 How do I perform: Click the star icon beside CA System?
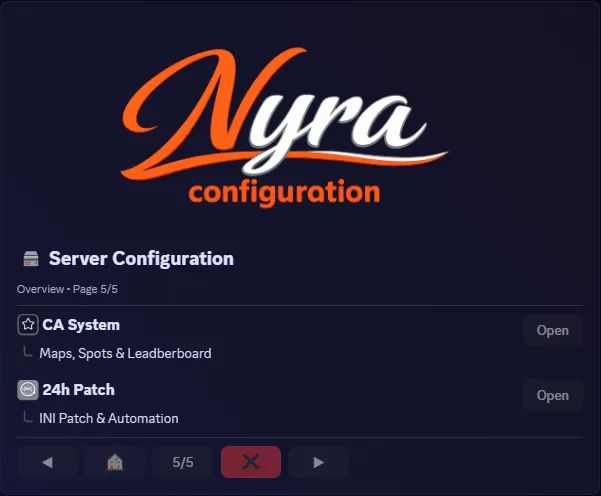(28, 325)
